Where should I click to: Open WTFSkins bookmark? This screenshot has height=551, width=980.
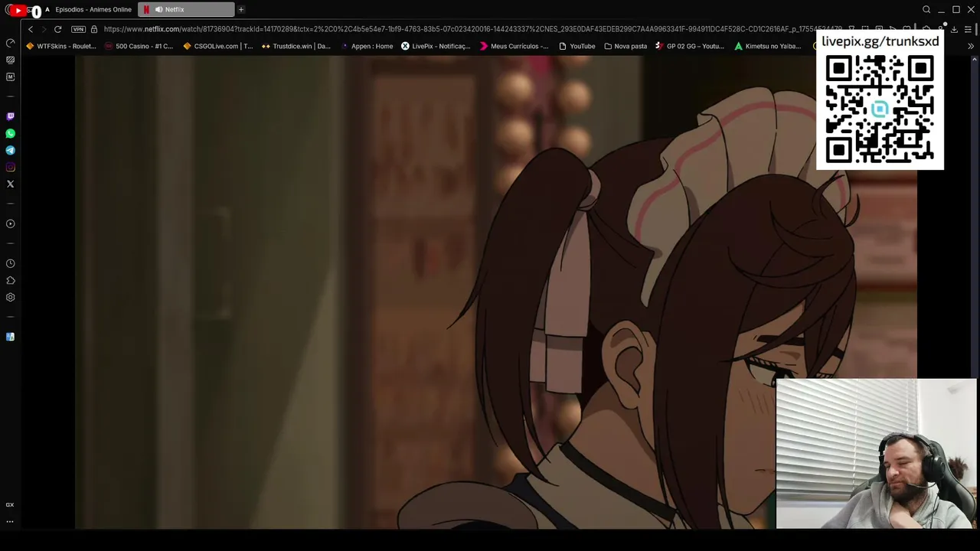pos(61,46)
